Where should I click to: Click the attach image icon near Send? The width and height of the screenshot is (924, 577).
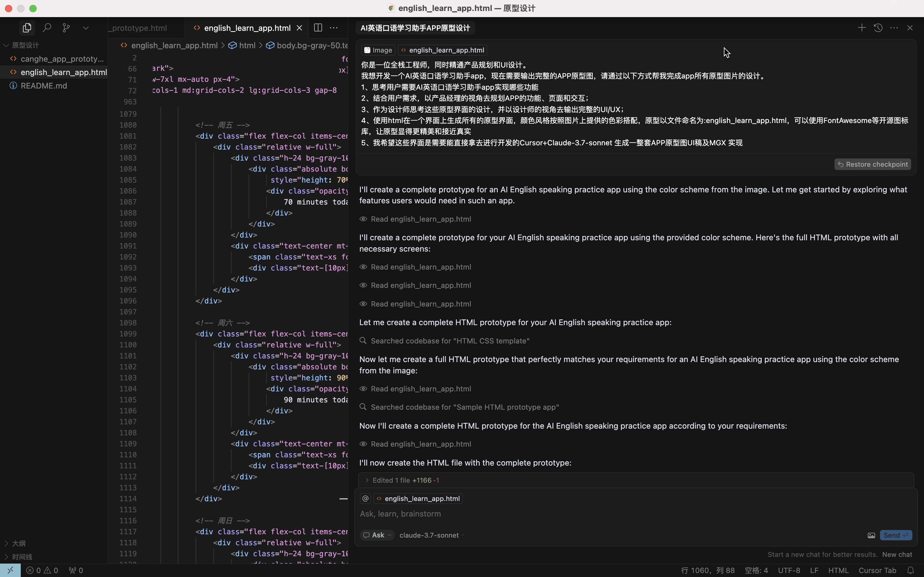click(x=871, y=535)
